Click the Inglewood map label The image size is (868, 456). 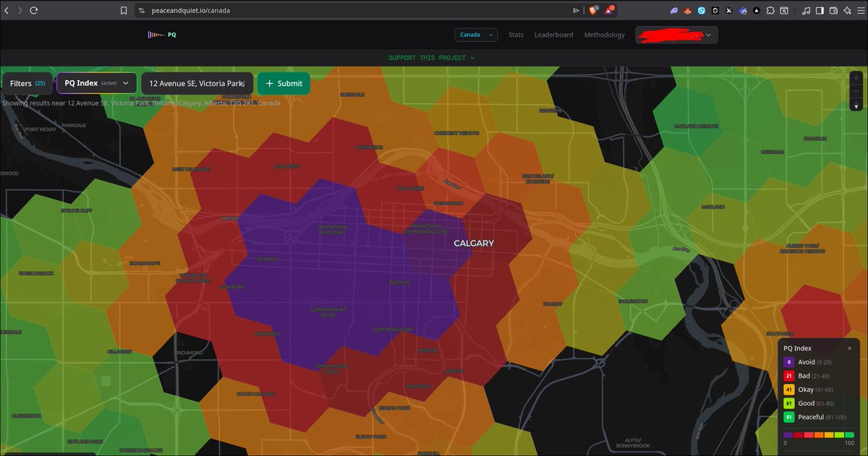633,301
